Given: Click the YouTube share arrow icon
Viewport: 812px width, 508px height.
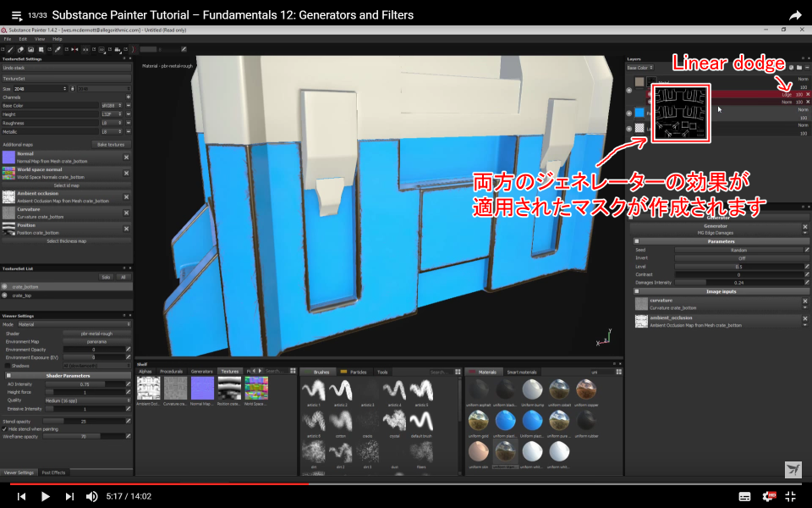Looking at the screenshot, I should (795, 15).
